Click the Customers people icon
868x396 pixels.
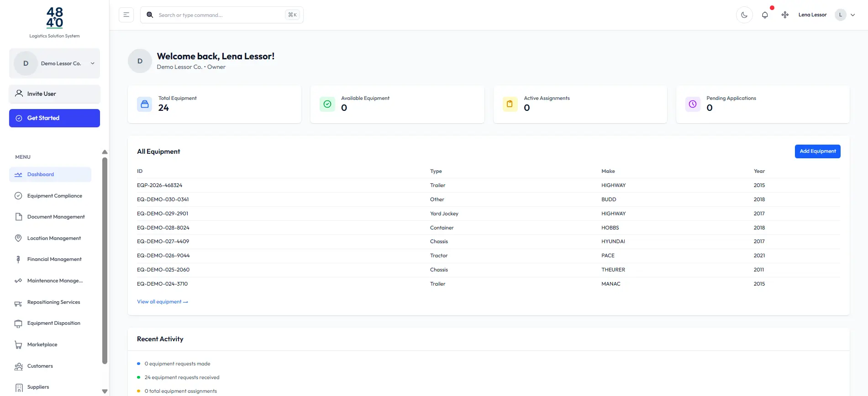click(18, 366)
